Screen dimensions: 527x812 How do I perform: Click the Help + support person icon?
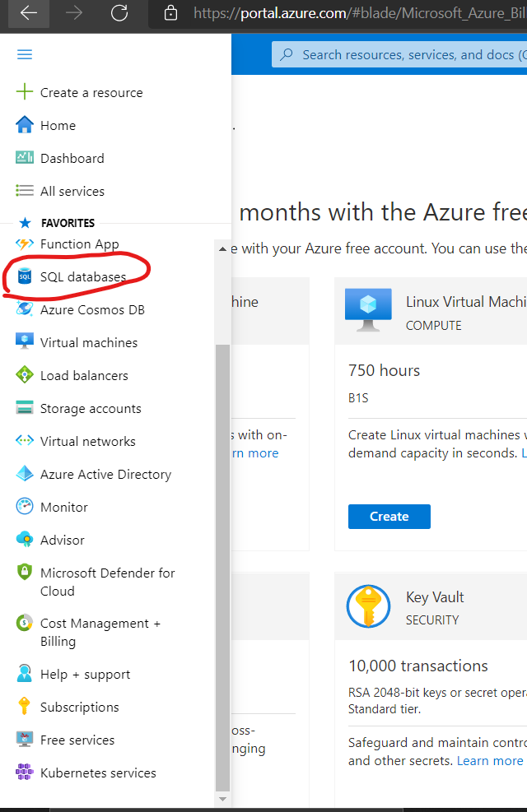[25, 673]
